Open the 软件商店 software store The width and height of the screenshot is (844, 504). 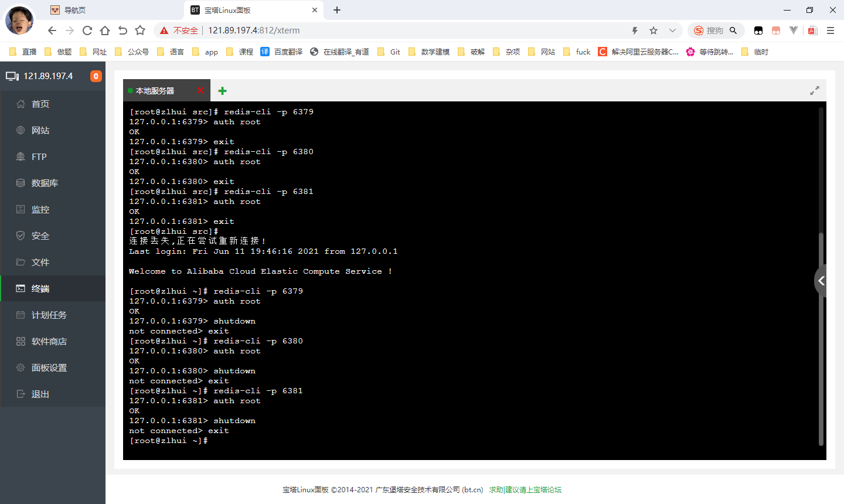coord(49,341)
